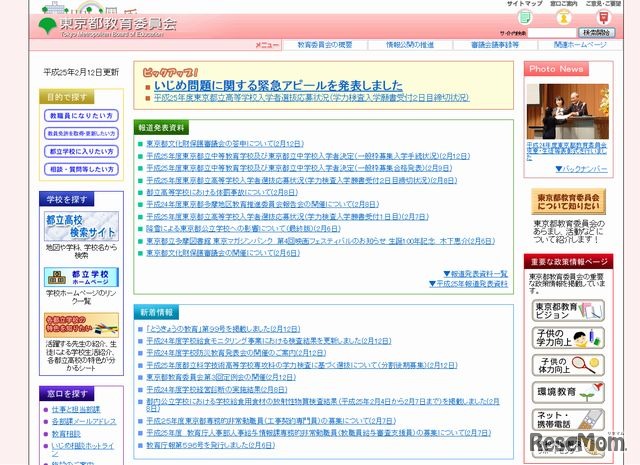
Task: Open the ご意見・ご要望 mailbox icon
Action: point(603,17)
